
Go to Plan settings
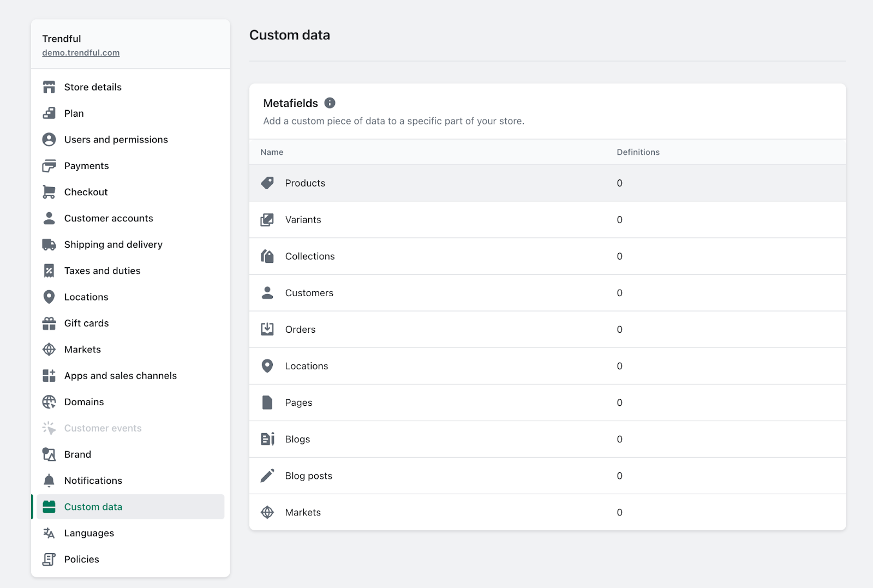point(130,113)
